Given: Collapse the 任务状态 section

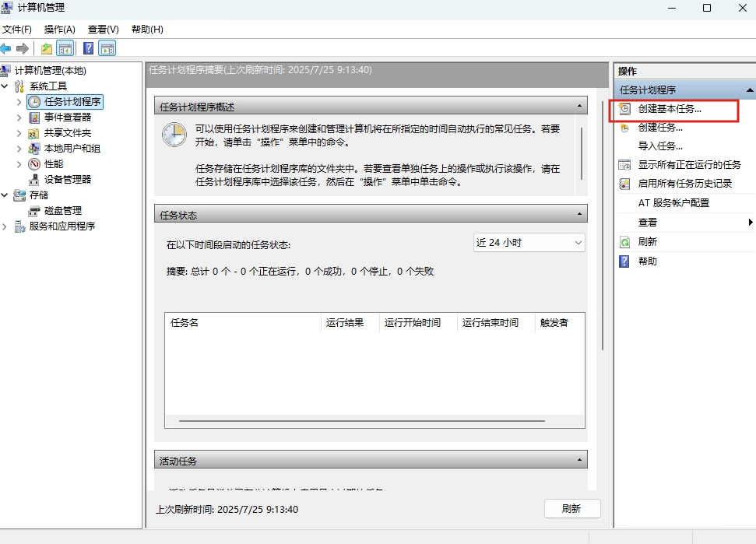Looking at the screenshot, I should (x=579, y=214).
